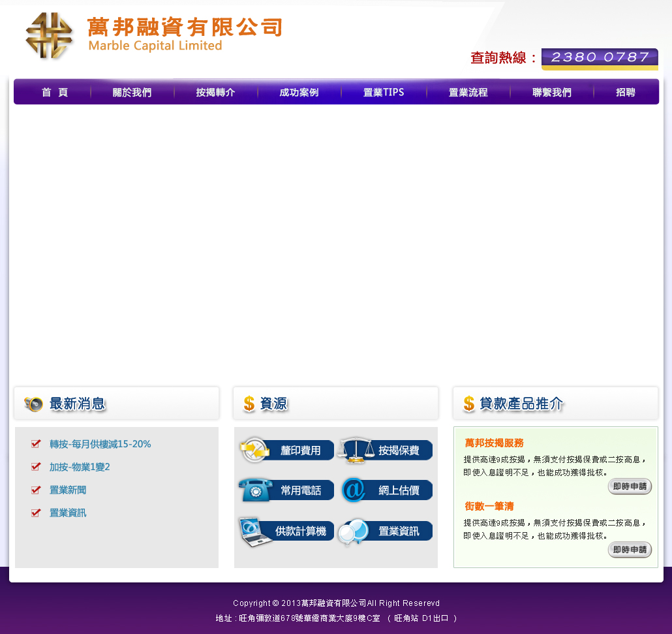Open the 按揭保費 scales icon
The width and height of the screenshot is (672, 634).
(x=356, y=451)
